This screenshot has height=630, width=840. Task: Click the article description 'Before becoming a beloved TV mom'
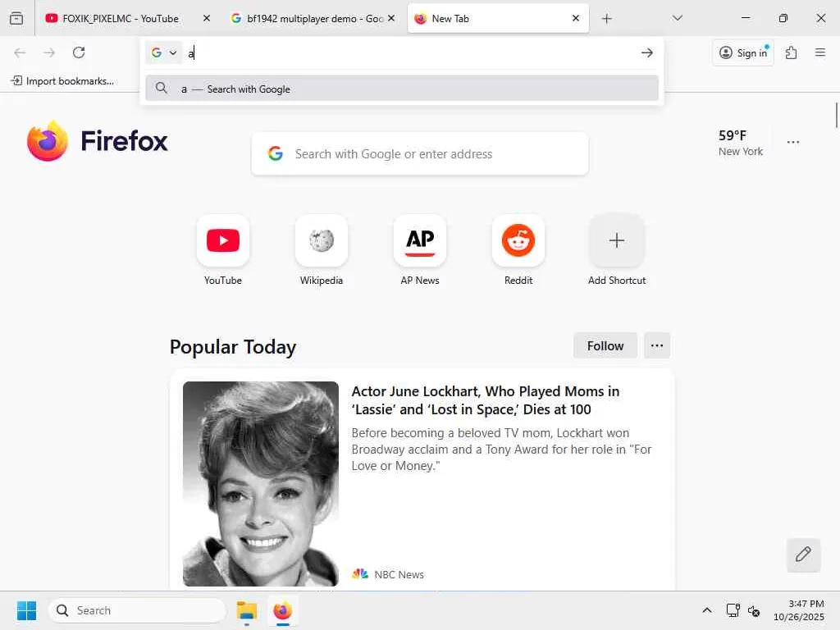tap(501, 449)
